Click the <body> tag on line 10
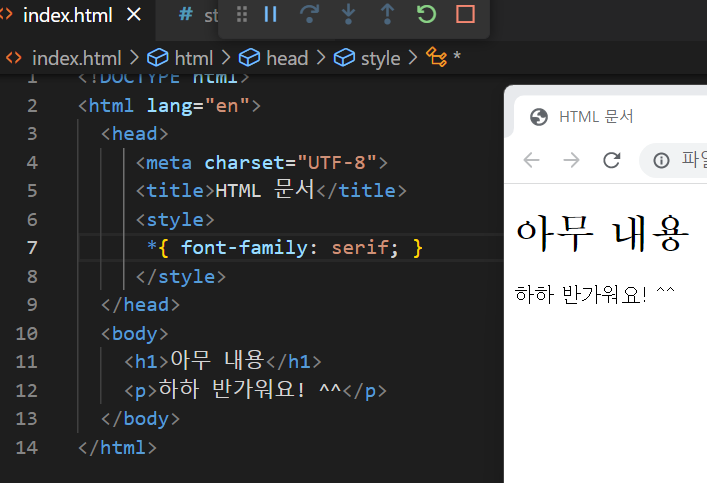Viewport: 707px width, 483px height. pyautogui.click(x=135, y=334)
